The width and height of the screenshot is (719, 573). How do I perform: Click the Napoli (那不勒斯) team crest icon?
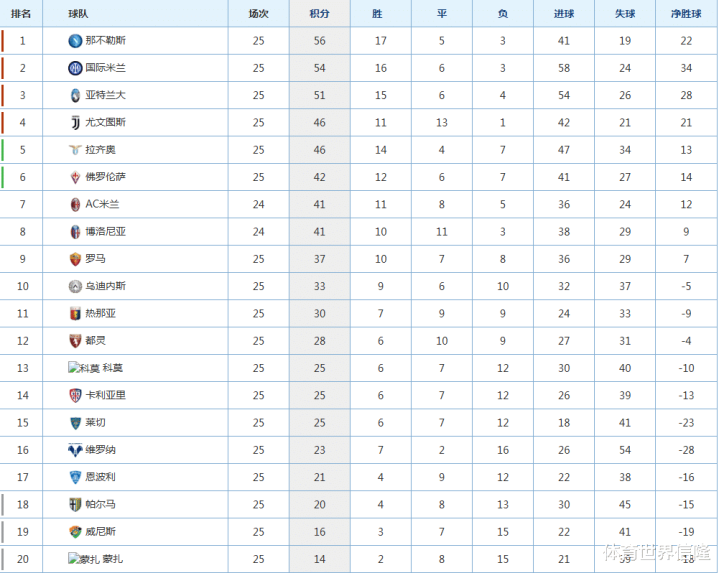pos(75,41)
